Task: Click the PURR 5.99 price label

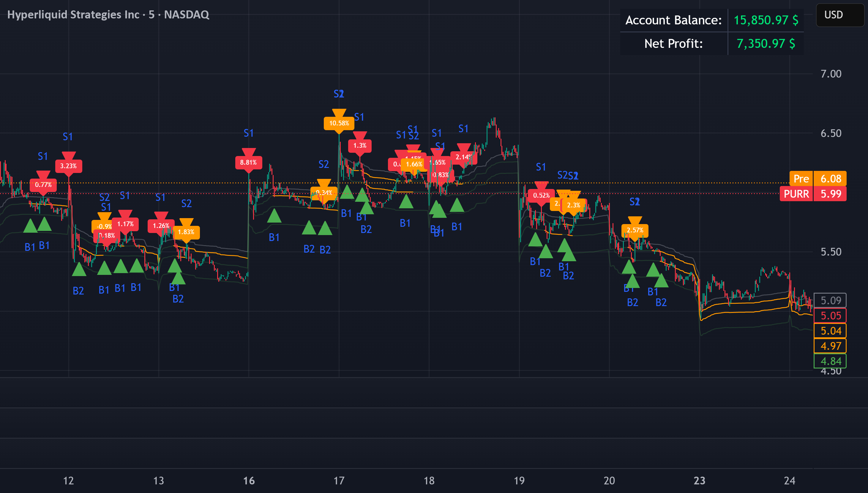Action: click(x=813, y=194)
